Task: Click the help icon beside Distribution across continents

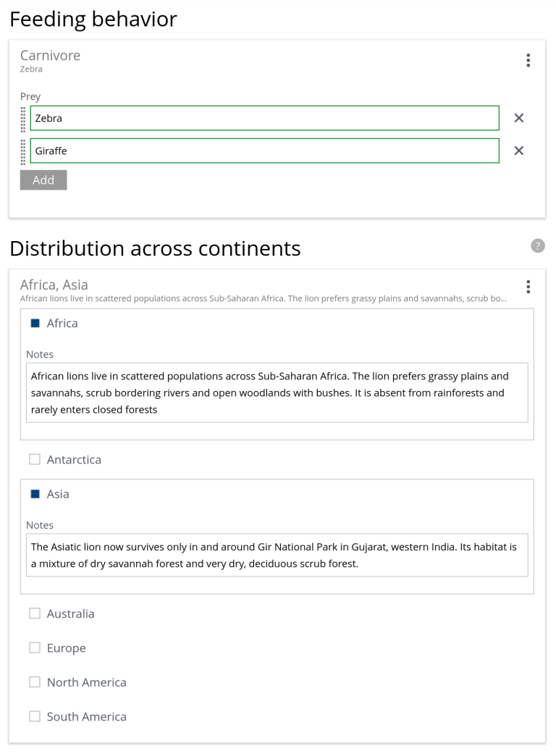Action: coord(537,246)
